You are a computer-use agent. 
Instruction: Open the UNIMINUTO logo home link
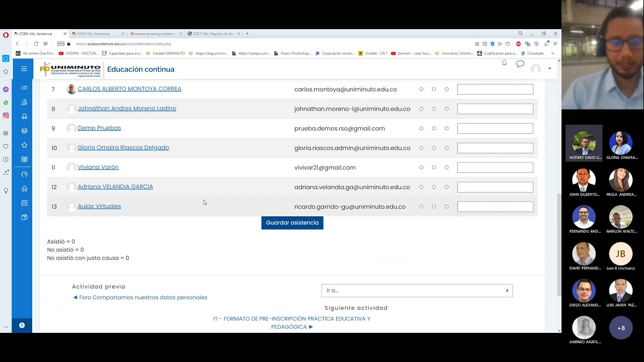[x=70, y=69]
